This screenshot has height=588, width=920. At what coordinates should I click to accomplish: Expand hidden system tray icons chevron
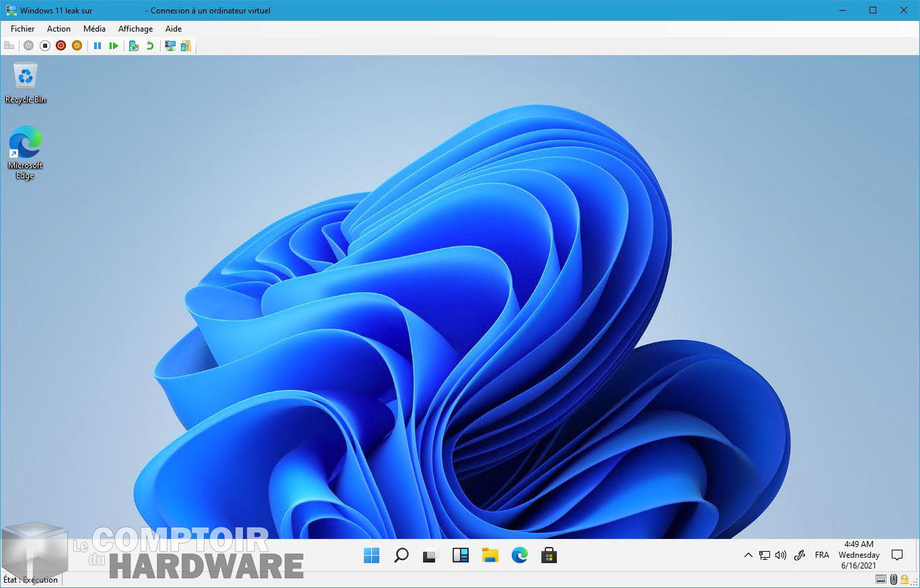(748, 555)
